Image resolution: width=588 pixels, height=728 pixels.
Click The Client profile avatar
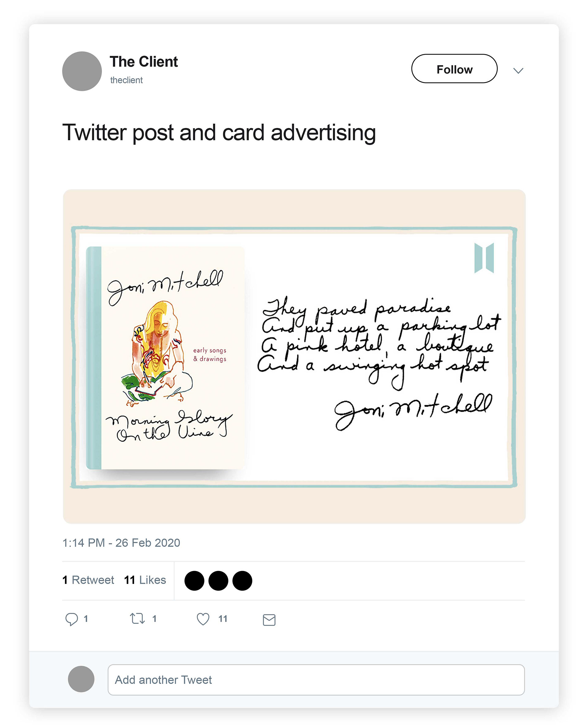click(x=82, y=71)
